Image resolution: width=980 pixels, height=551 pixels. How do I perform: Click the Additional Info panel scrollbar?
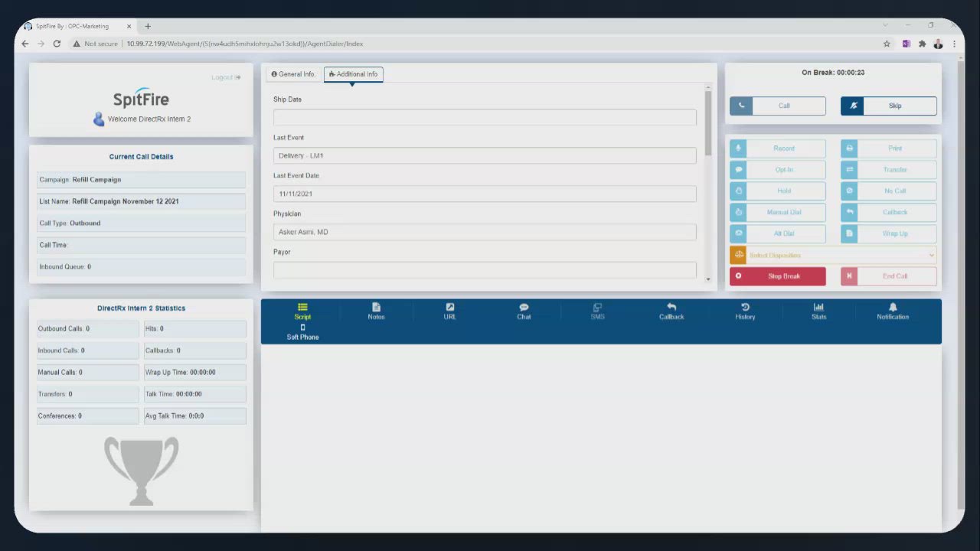(x=708, y=124)
